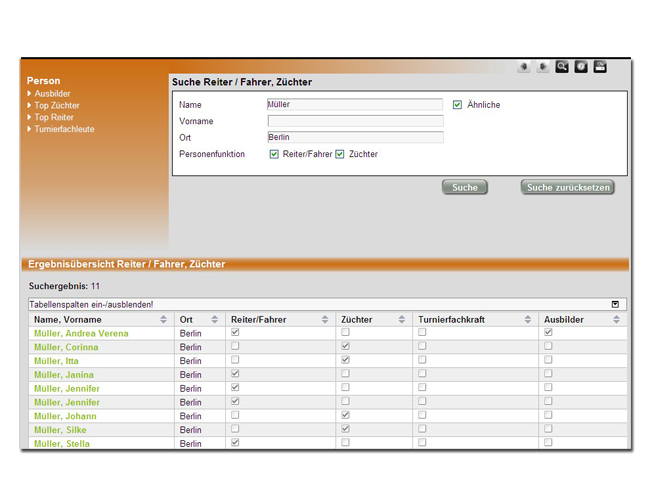The image size is (650, 504).
Task: Uncheck the Züchter Personenfunktion checkbox
Action: coord(340,154)
